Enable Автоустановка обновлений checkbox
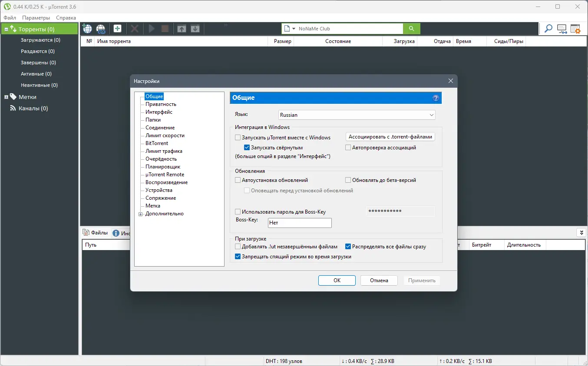 pyautogui.click(x=238, y=180)
